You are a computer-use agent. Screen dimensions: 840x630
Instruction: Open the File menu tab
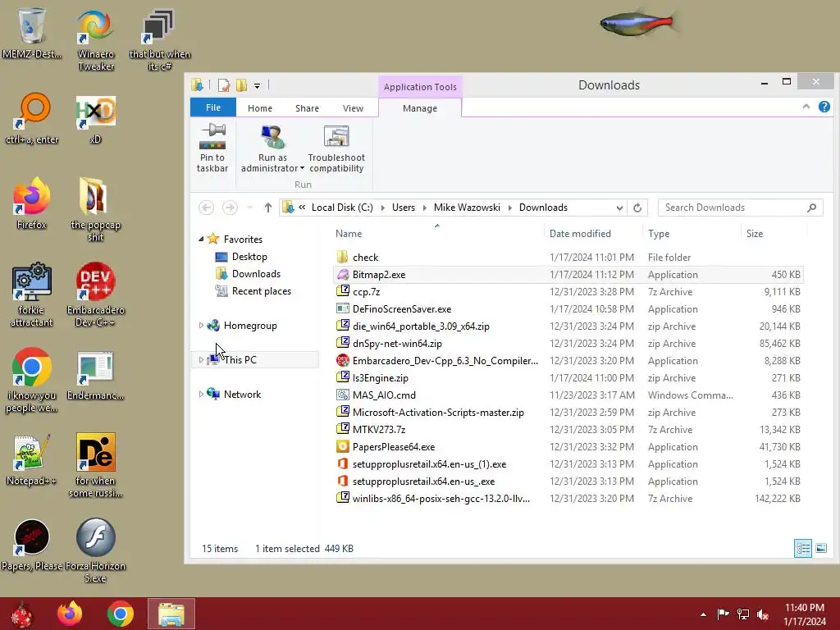213,107
